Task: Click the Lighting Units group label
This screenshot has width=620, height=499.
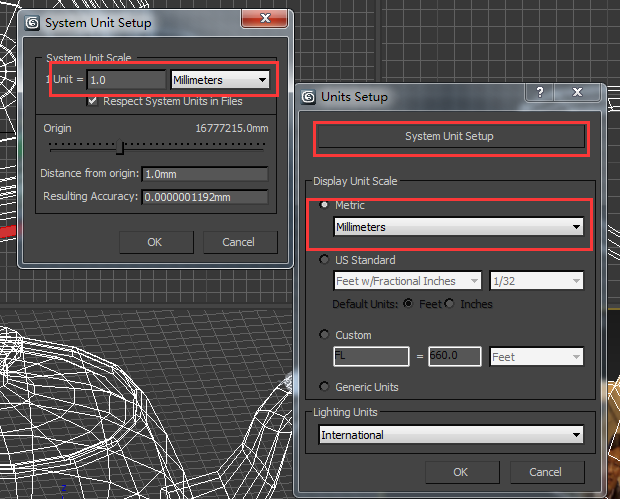Action: pyautogui.click(x=345, y=412)
